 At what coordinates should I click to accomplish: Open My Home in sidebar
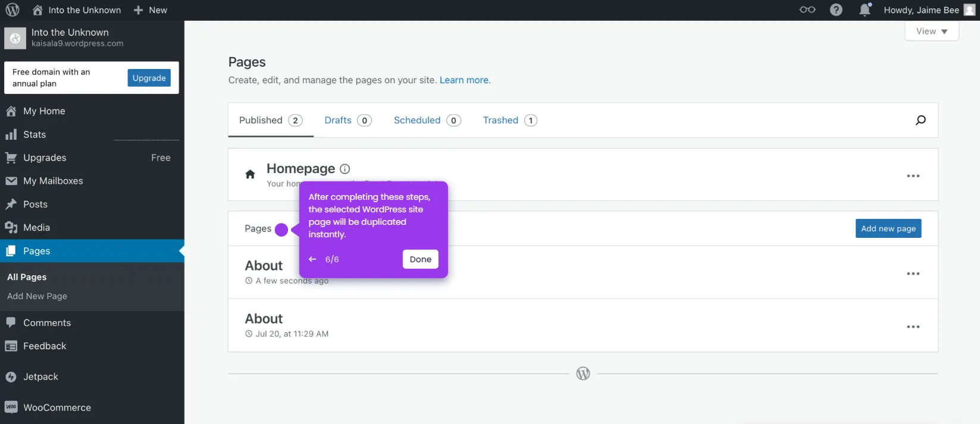(92, 111)
